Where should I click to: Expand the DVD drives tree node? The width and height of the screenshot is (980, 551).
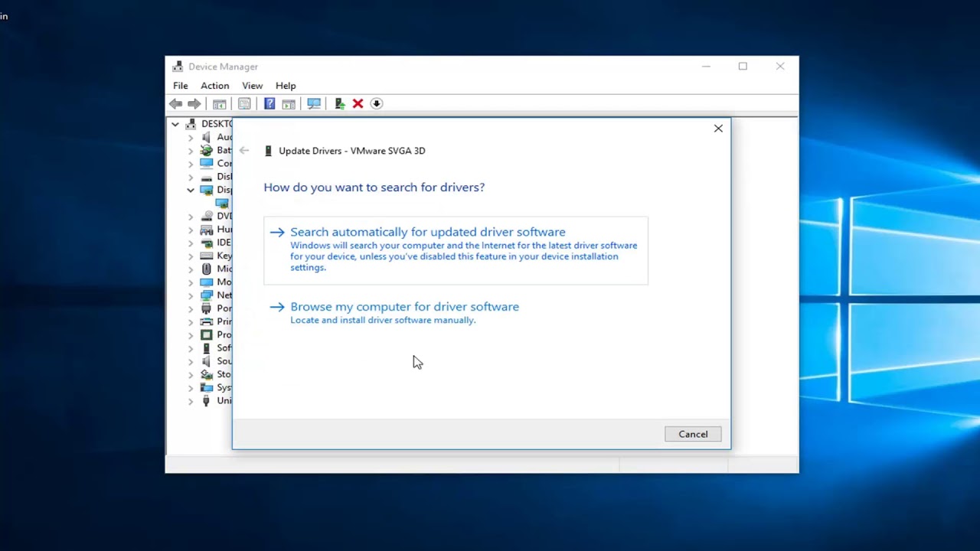(x=191, y=216)
